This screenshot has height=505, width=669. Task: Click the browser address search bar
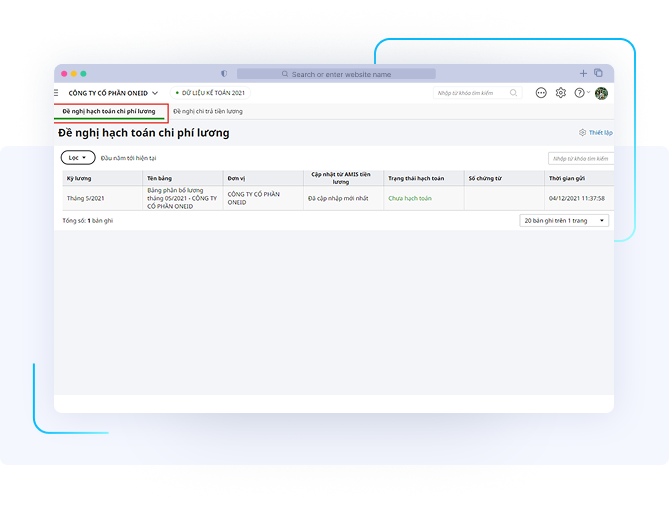point(335,74)
